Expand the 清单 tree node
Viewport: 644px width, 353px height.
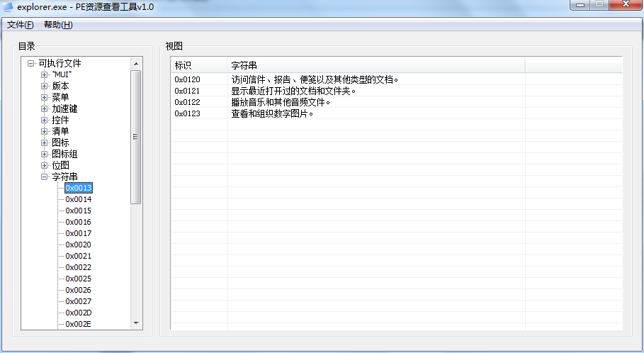(45, 131)
